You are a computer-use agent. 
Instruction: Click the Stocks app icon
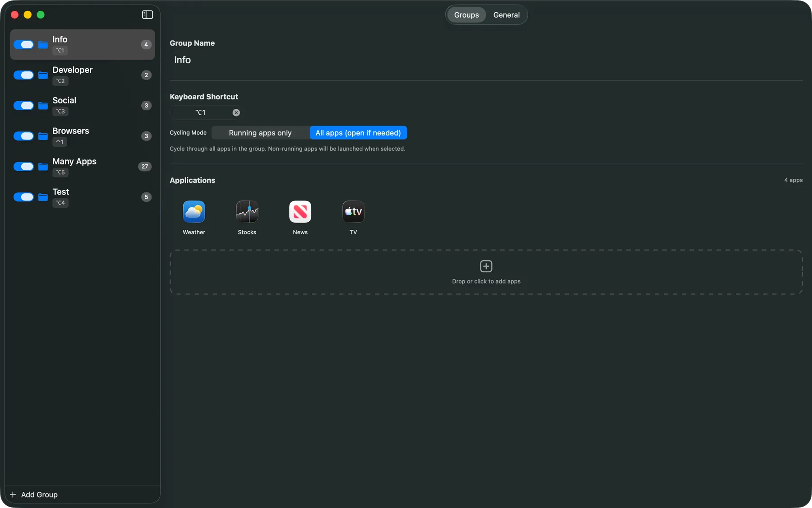tap(247, 212)
